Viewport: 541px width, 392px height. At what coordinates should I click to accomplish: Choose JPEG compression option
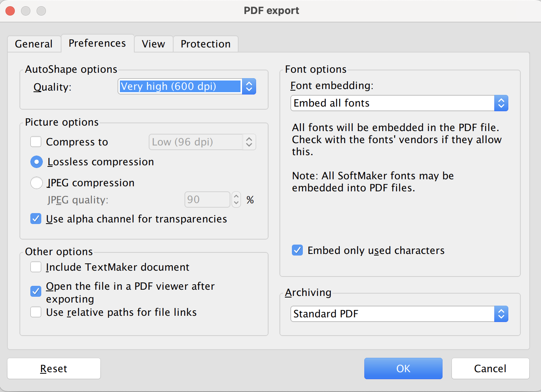(37, 183)
